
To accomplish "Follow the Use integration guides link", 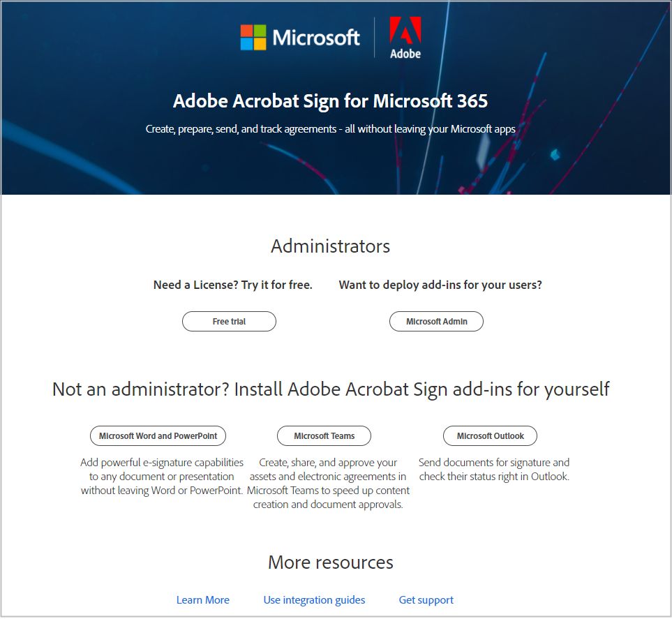I will (314, 600).
